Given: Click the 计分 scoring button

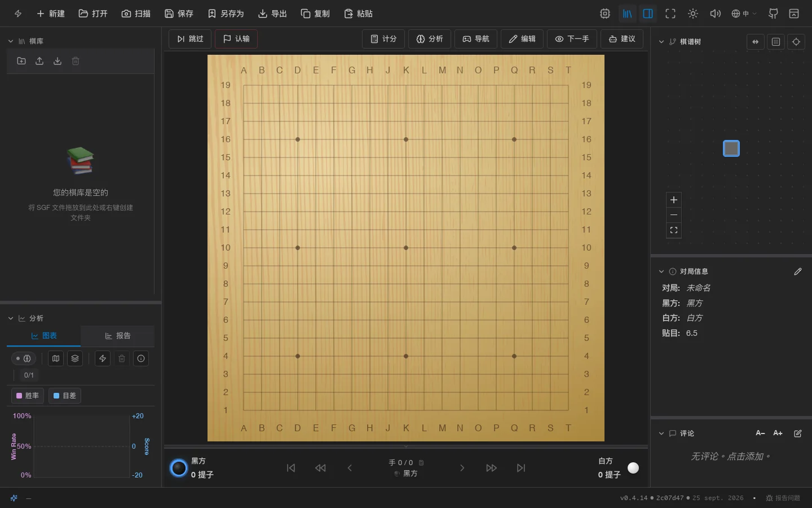Looking at the screenshot, I should click(383, 39).
